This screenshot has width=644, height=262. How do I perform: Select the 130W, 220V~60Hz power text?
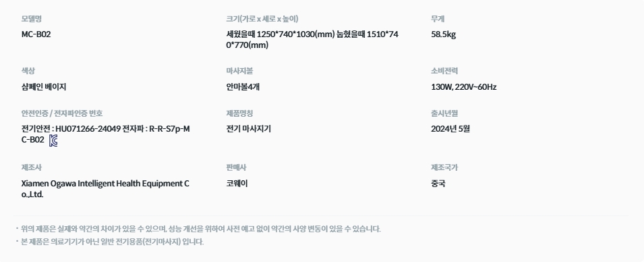[464, 87]
